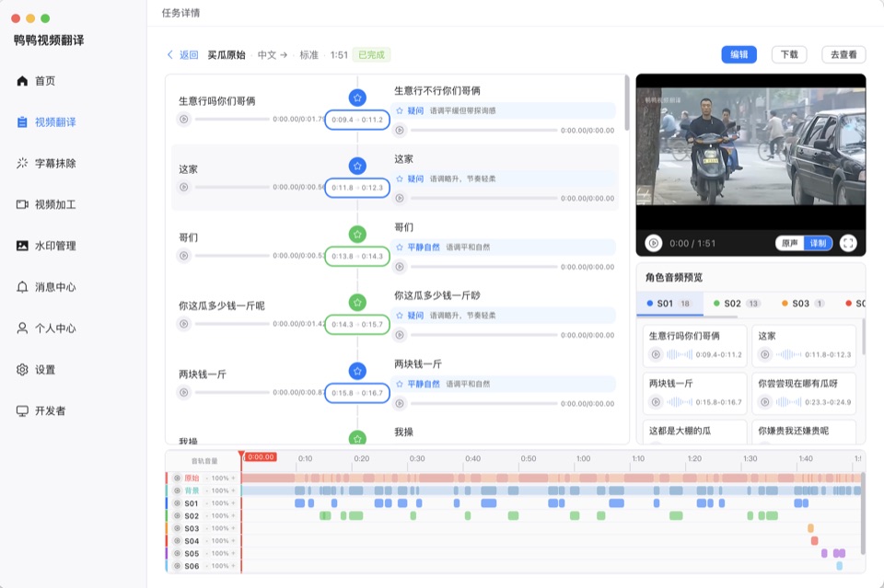Open 视频加工 camera icon in sidebar
Viewport: 884px width, 588px height.
(x=22, y=204)
